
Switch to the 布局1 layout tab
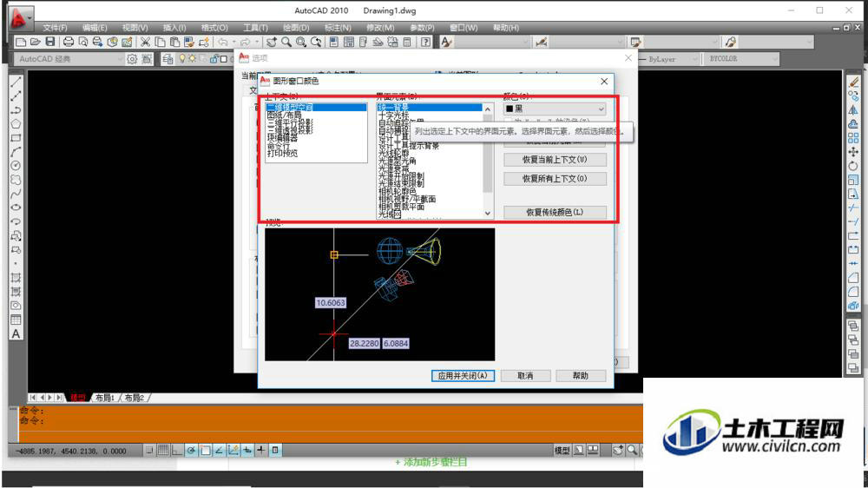point(105,398)
